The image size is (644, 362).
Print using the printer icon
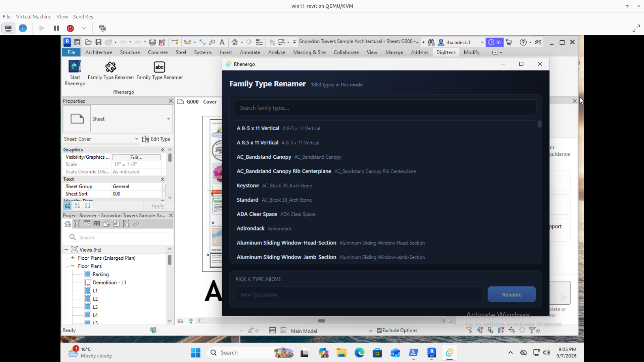[152, 42]
